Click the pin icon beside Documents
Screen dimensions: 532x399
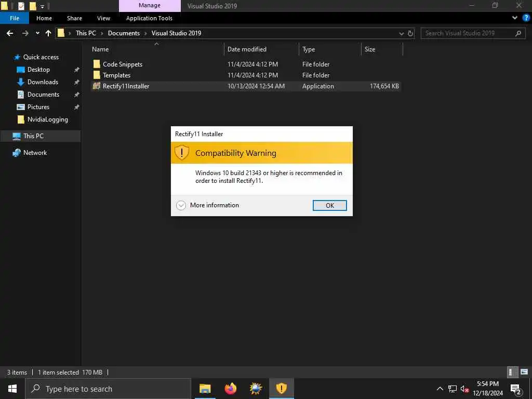[77, 95]
